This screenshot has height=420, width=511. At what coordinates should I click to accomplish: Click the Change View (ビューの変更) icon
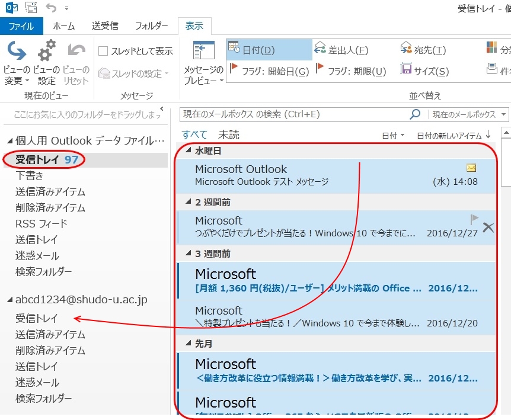tap(17, 53)
